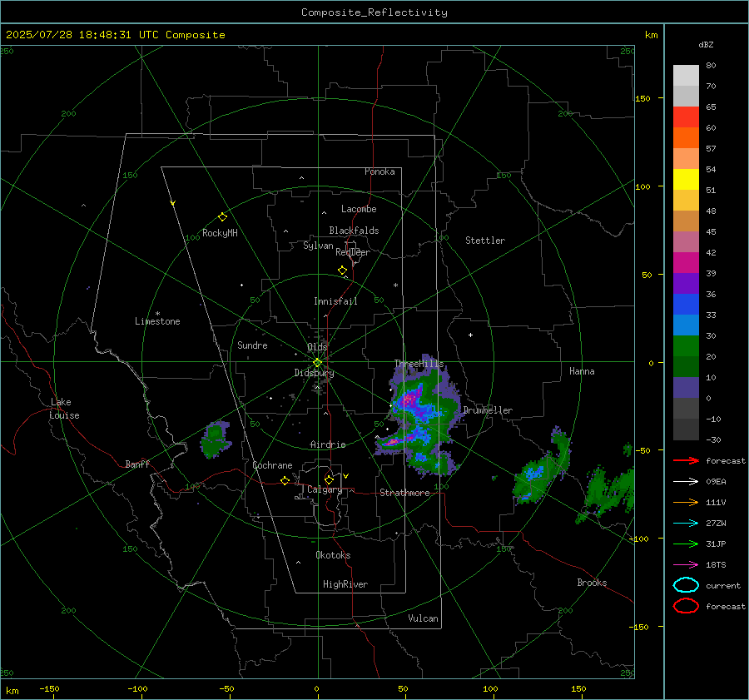The width and height of the screenshot is (749, 700).
Task: Click the storm cell between ThreeHills and Drumheller
Action: (x=419, y=415)
